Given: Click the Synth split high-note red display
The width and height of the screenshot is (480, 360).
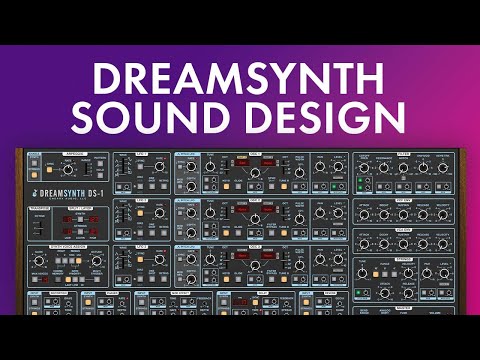Looking at the screenshot, I should click(94, 219).
